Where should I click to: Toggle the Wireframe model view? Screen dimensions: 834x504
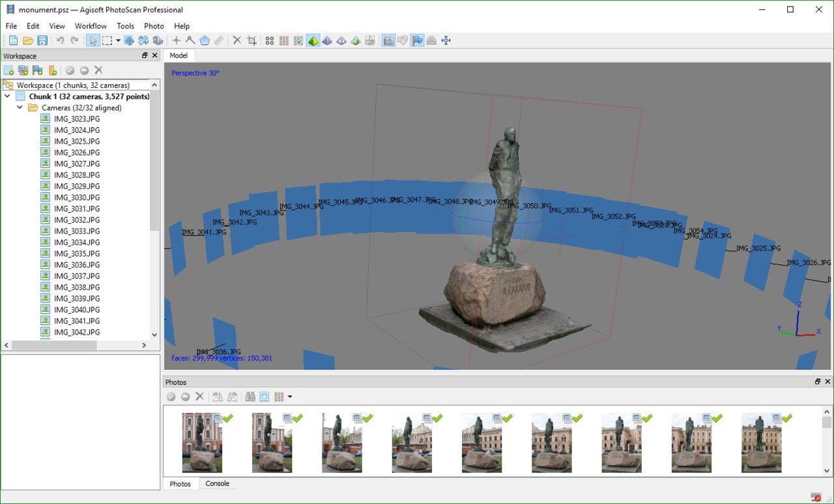click(341, 40)
